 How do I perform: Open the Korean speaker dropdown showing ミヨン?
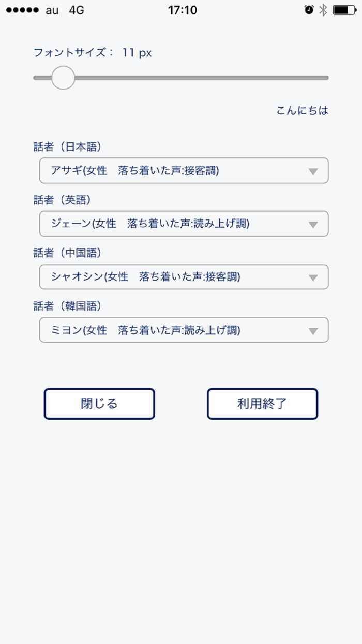[184, 330]
